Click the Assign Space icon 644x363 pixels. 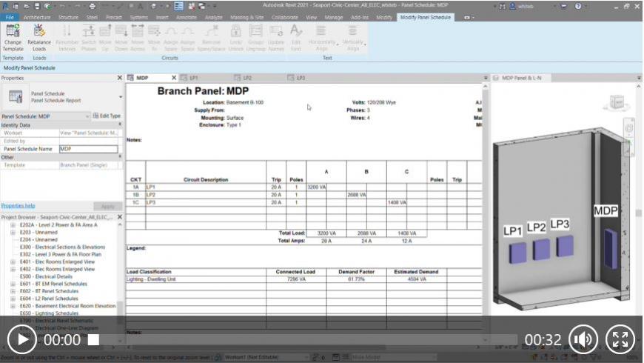pos(187,31)
